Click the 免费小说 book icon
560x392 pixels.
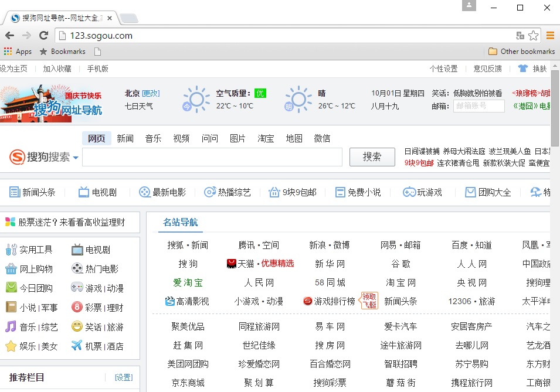click(x=340, y=192)
